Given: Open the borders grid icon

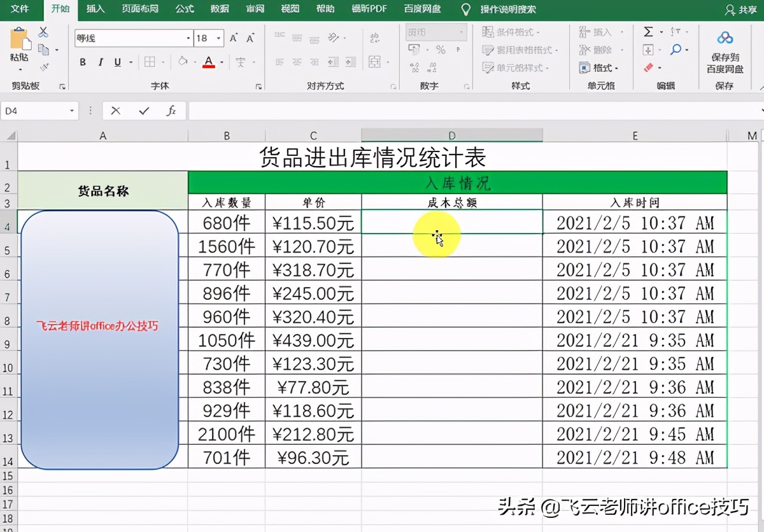Looking at the screenshot, I should pos(150,62).
